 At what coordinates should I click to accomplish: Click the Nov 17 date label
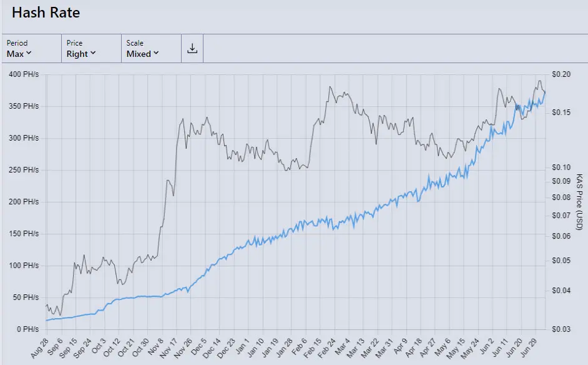pos(169,347)
